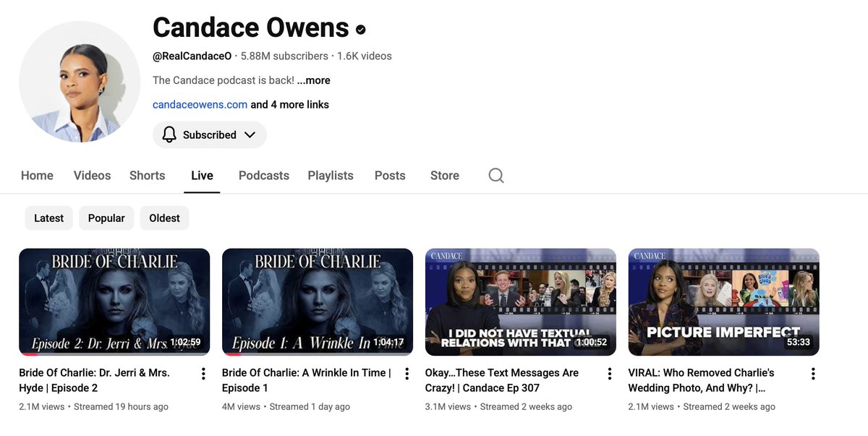Click 'The Candace podcast is back!' description
Viewport: 868px width, 436px height.
[224, 80]
